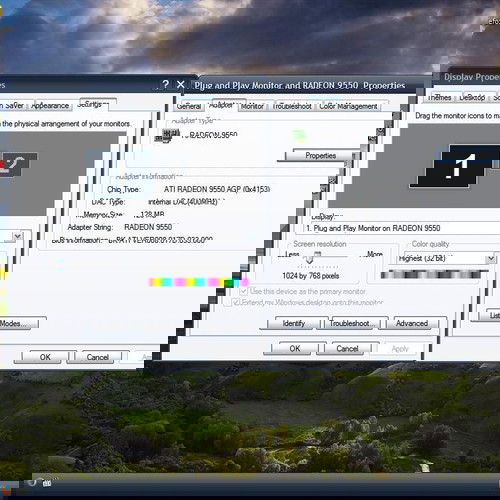
Task: Switch to the Themes tab
Action: (439, 98)
